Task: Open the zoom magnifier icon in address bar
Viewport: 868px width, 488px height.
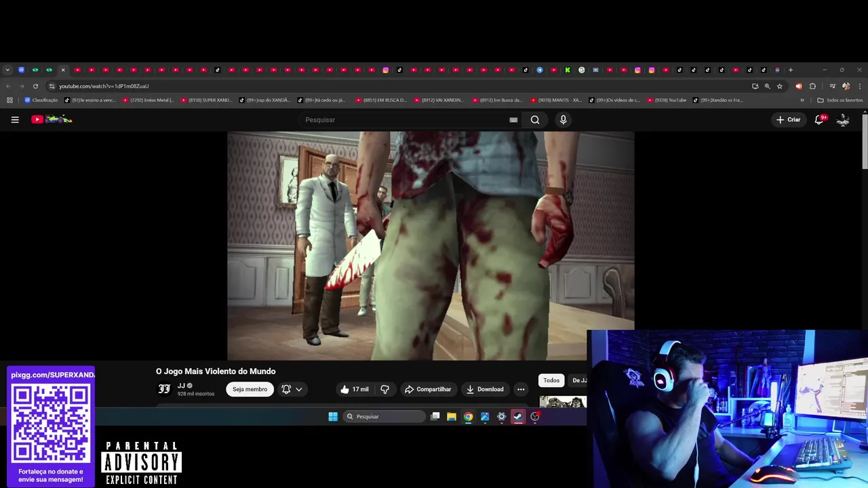Action: point(767,86)
